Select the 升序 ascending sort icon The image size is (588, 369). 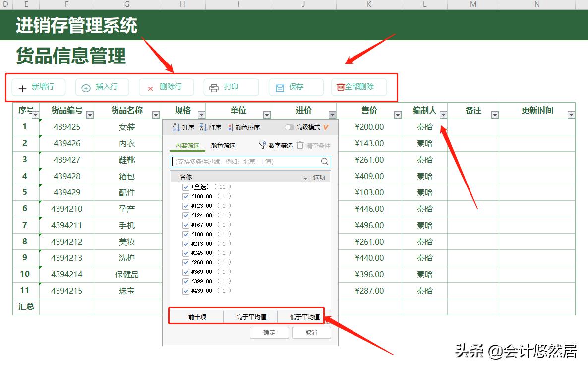point(176,127)
